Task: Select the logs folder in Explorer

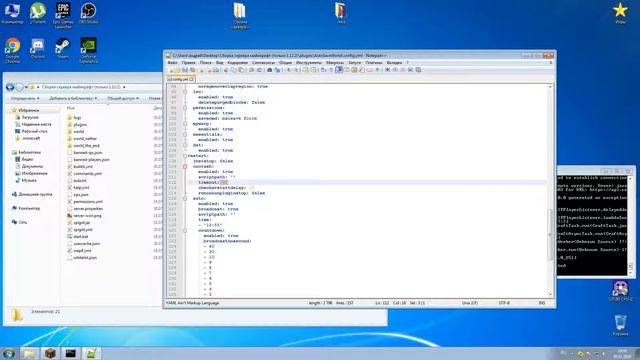Action: click(74, 118)
